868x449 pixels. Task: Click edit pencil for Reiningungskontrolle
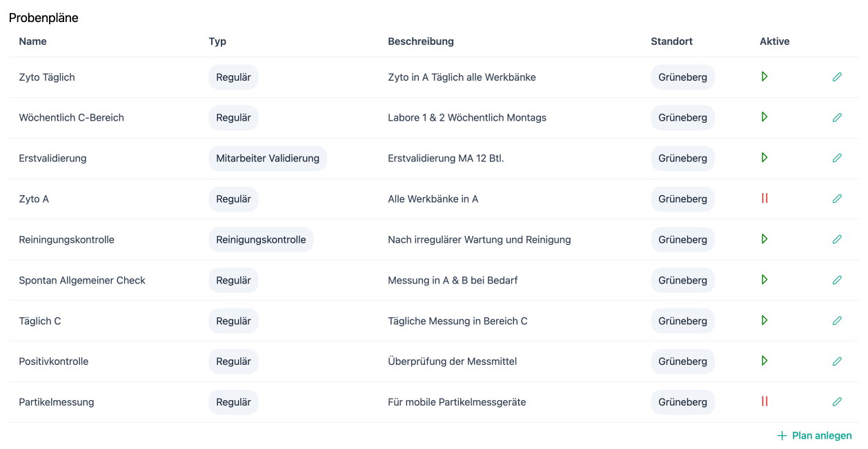click(x=837, y=239)
